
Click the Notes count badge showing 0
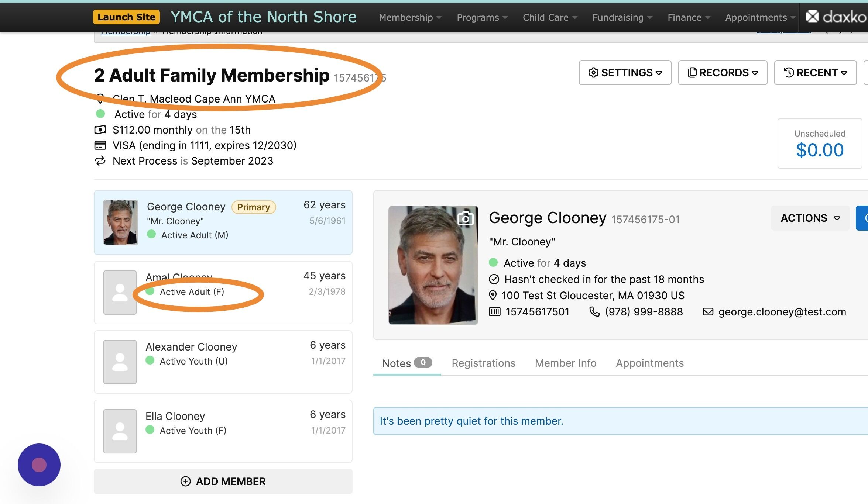tap(423, 362)
